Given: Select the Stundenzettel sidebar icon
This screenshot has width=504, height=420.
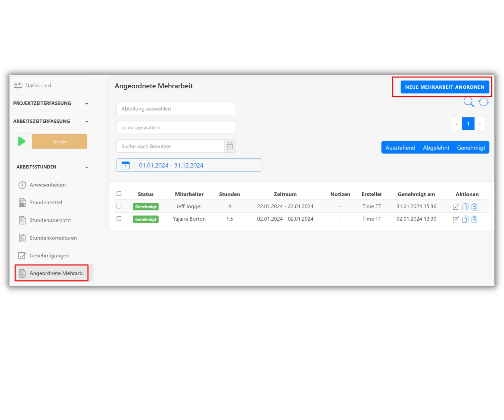Looking at the screenshot, I should point(22,202).
